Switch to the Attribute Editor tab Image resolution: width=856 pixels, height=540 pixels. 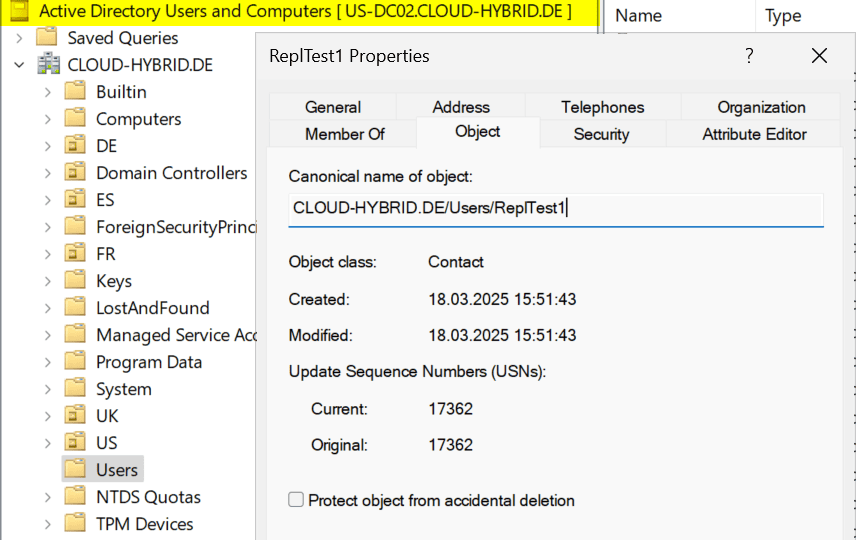click(x=754, y=134)
